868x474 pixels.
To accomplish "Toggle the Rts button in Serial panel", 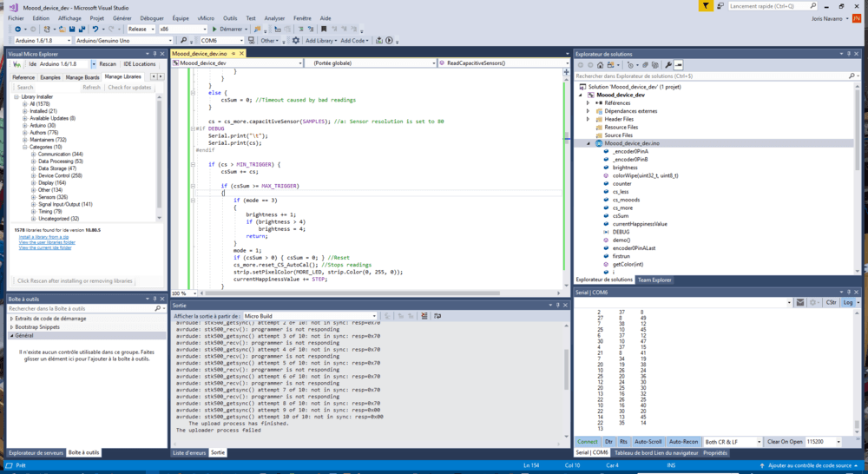I will pos(623,442).
